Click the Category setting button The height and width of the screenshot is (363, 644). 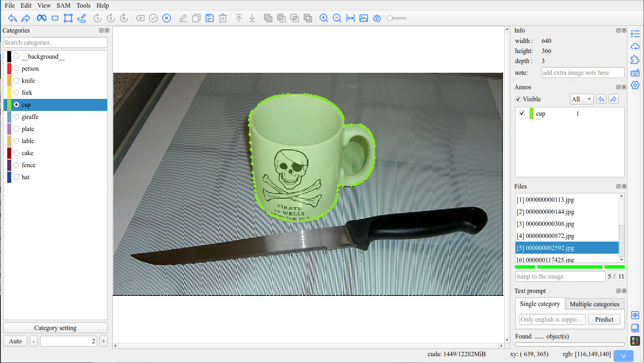point(55,328)
